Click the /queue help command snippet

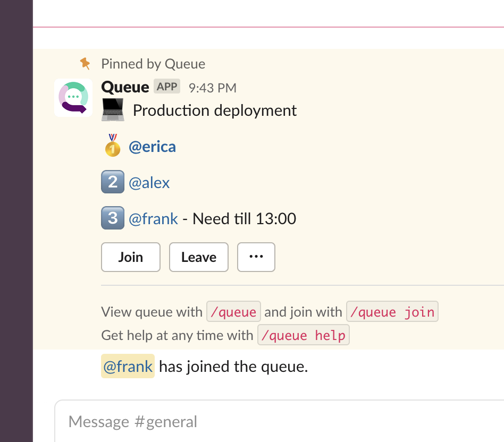click(303, 335)
